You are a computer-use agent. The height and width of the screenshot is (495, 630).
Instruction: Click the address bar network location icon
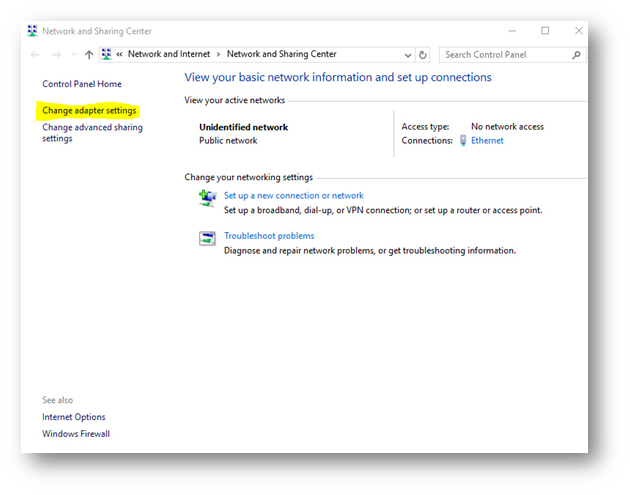(106, 55)
